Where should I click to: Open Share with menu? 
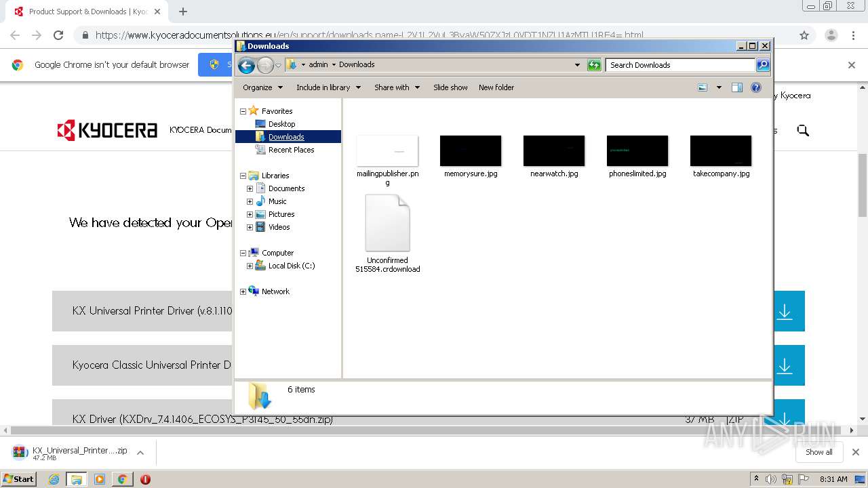(x=397, y=87)
